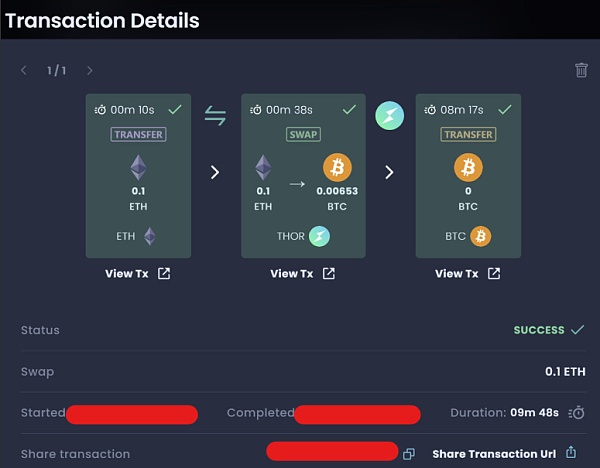Open View Tx for the BTC transfer
Screen dimensions: 600x468
[x=468, y=274]
